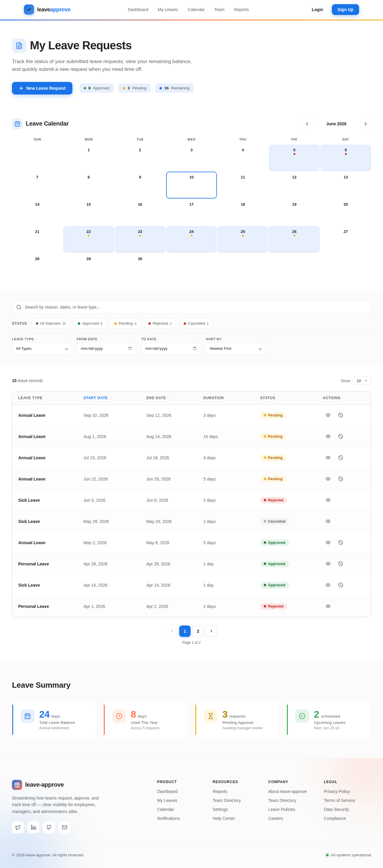Open the email contact icon in footer
This screenshot has width=383, height=868.
[64, 827]
